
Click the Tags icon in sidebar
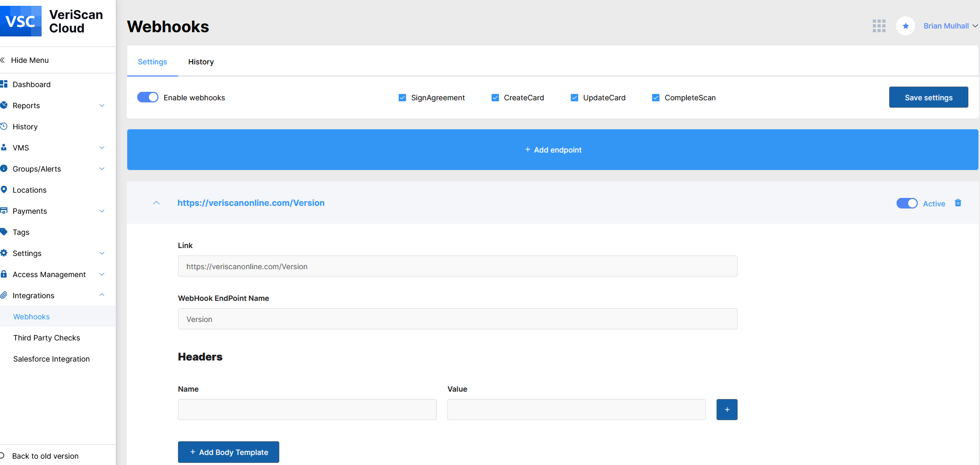4,232
